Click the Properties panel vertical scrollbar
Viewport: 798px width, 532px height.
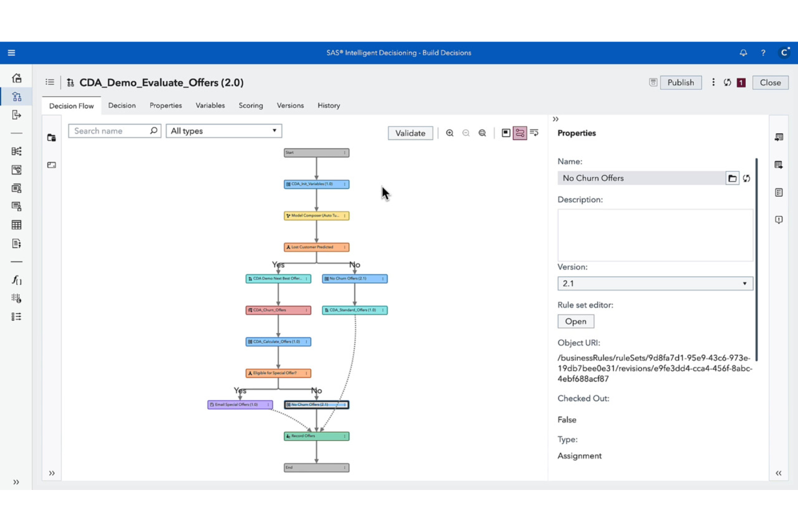[x=756, y=259]
